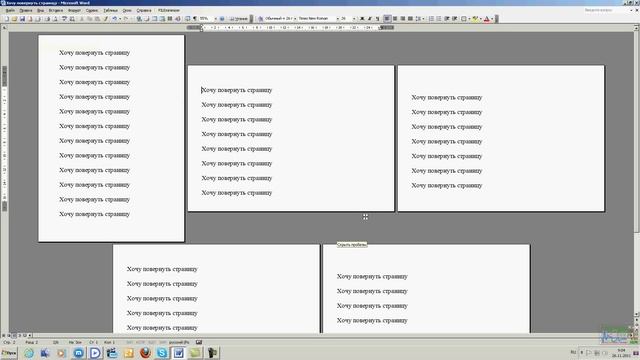640x360 pixels.
Task: Open the borders dropdown arrow
Action: (x=469, y=19)
